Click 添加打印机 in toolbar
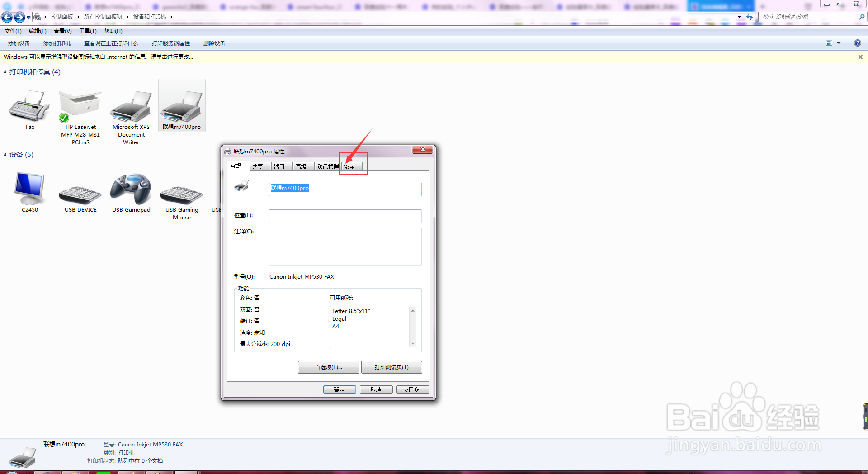This screenshot has height=474, width=868. point(57,43)
